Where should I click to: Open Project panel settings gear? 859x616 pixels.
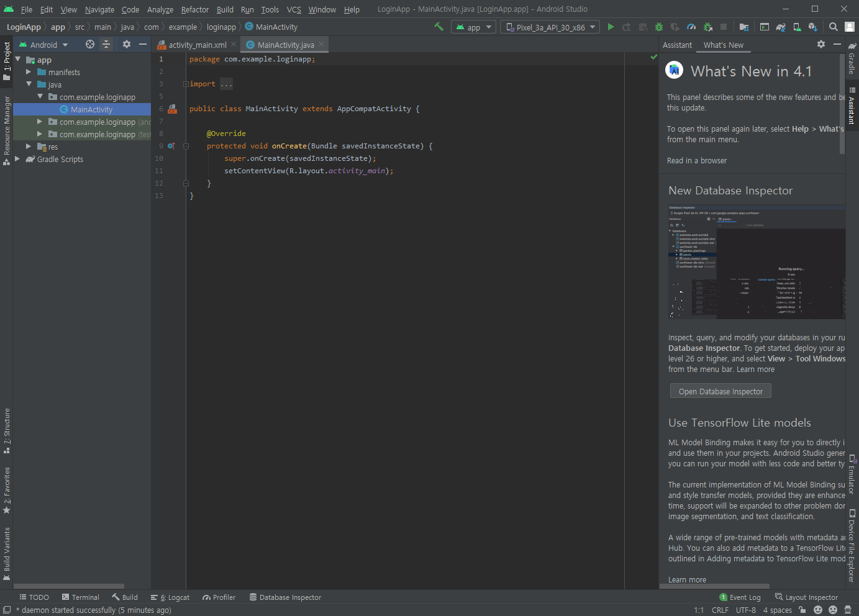pyautogui.click(x=127, y=44)
